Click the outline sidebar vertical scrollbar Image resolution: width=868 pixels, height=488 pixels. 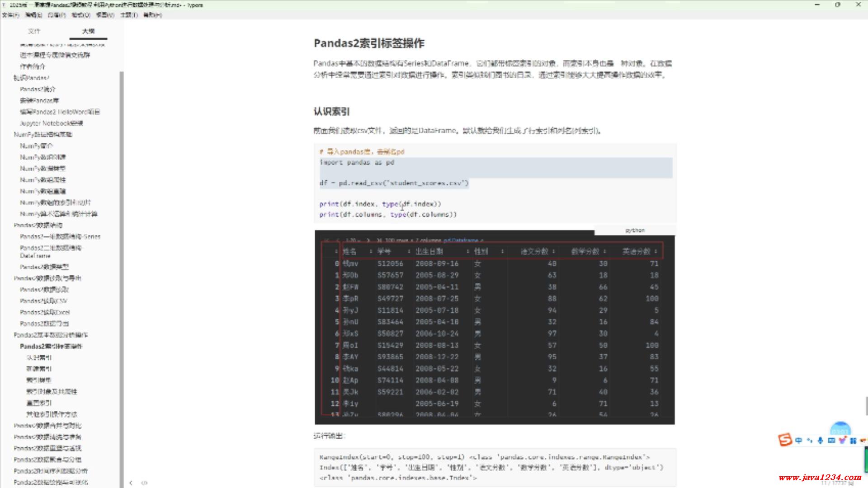point(121,271)
